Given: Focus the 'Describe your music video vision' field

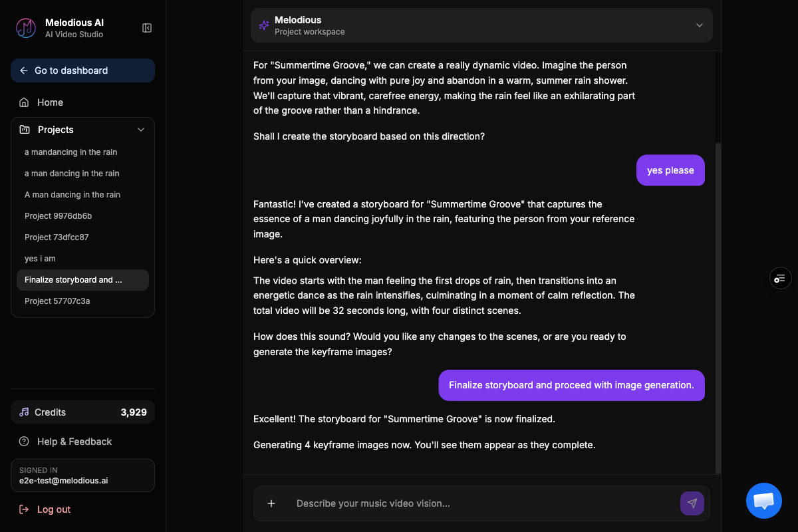Looking at the screenshot, I should pyautogui.click(x=483, y=503).
